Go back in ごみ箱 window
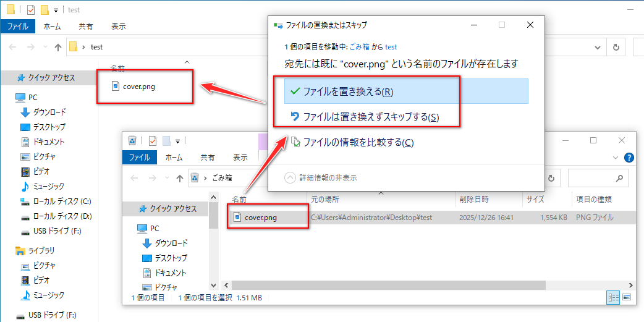Screen dimensions: 644x322 click(x=135, y=178)
